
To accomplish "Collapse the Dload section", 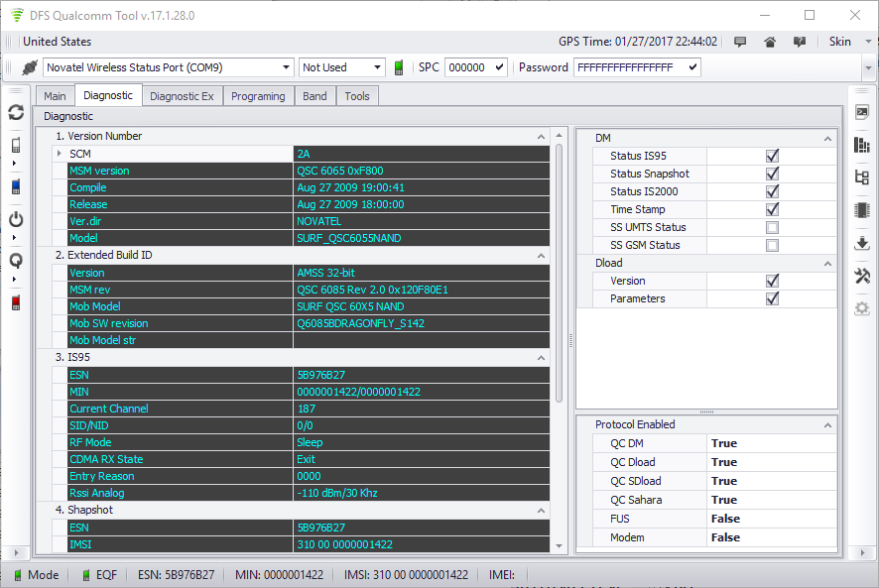I will coord(828,264).
